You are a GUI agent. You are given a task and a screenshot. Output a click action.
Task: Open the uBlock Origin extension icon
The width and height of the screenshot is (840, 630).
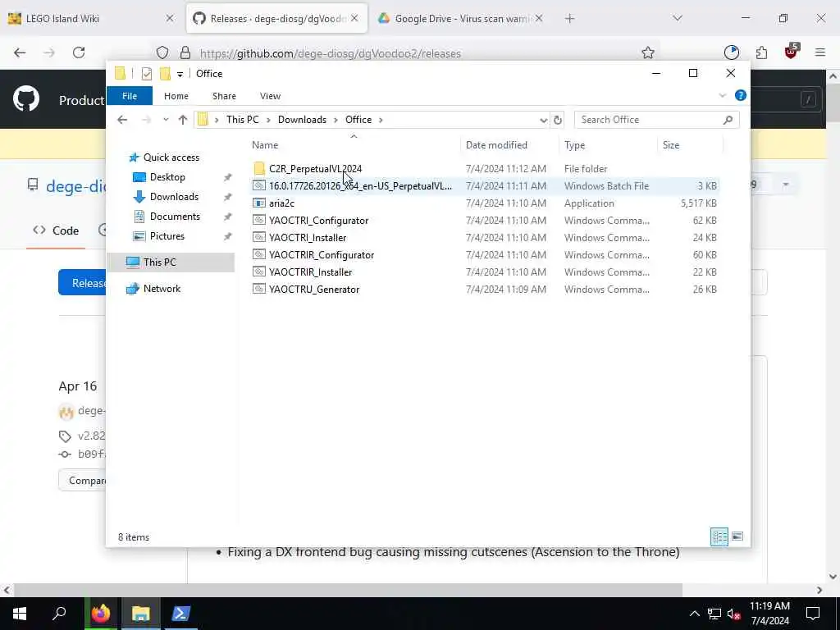pyautogui.click(x=791, y=52)
